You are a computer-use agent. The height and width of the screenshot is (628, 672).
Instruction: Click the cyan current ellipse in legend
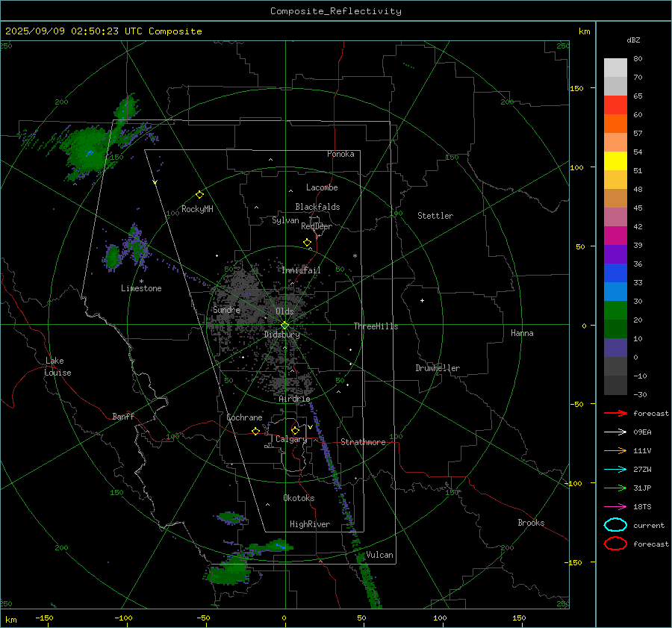click(x=615, y=525)
